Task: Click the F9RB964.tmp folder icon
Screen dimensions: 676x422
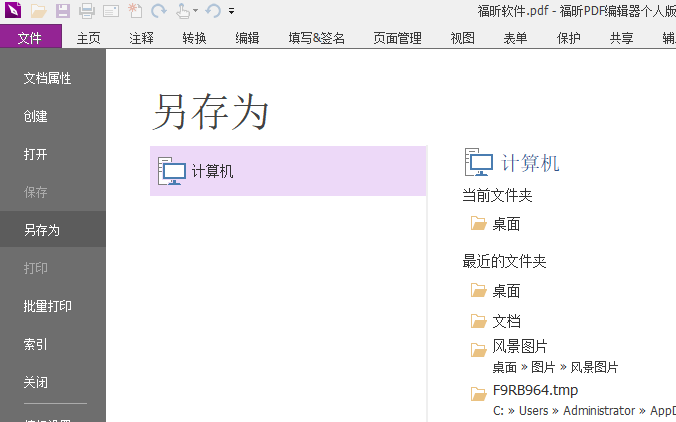Action: [479, 394]
